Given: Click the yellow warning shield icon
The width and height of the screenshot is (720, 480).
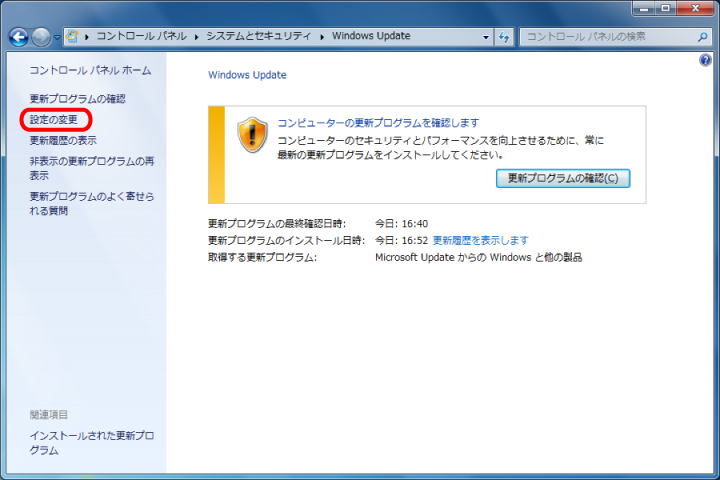Looking at the screenshot, I should coord(252,135).
